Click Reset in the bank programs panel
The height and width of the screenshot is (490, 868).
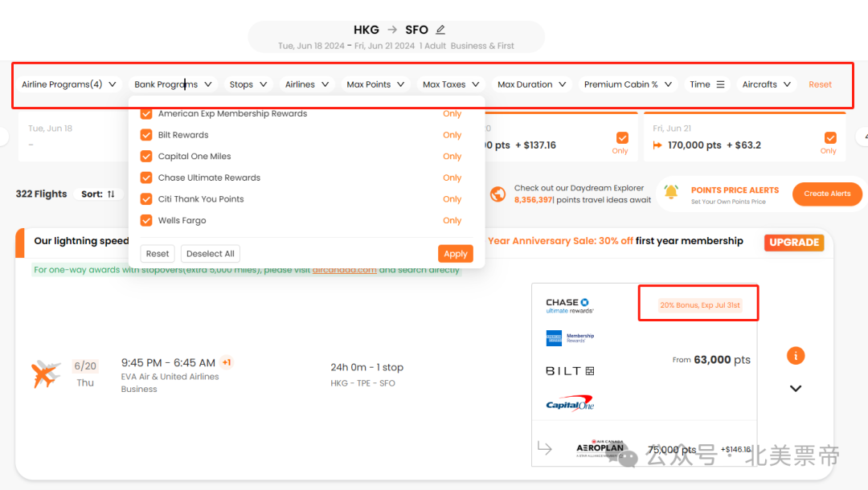click(158, 254)
